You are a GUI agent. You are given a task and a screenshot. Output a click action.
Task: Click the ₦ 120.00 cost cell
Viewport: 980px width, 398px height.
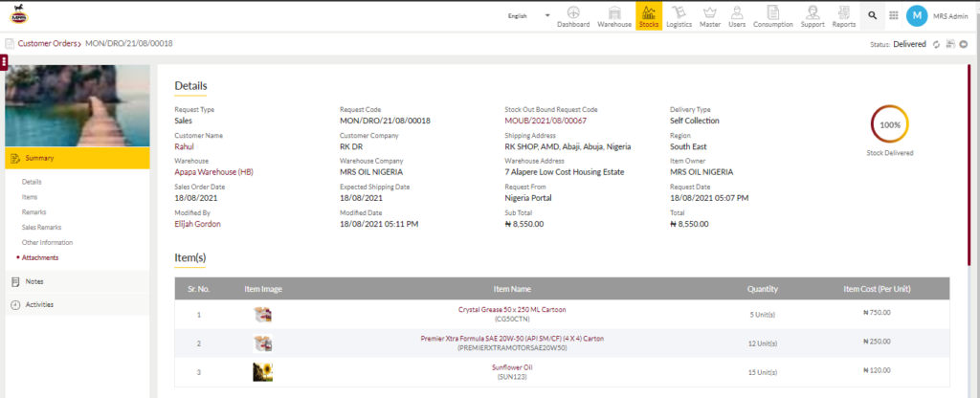coord(877,370)
